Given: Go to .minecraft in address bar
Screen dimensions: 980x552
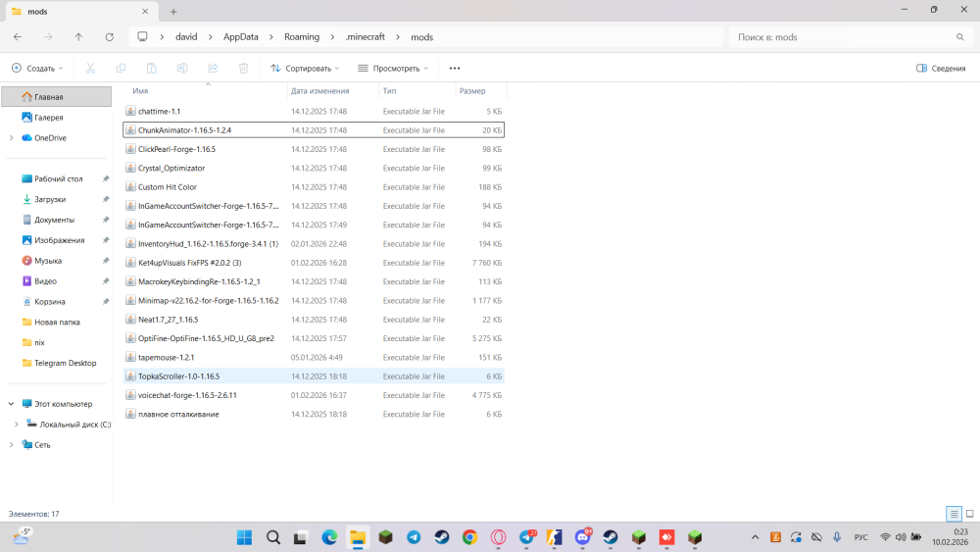Looking at the screenshot, I should tap(365, 37).
